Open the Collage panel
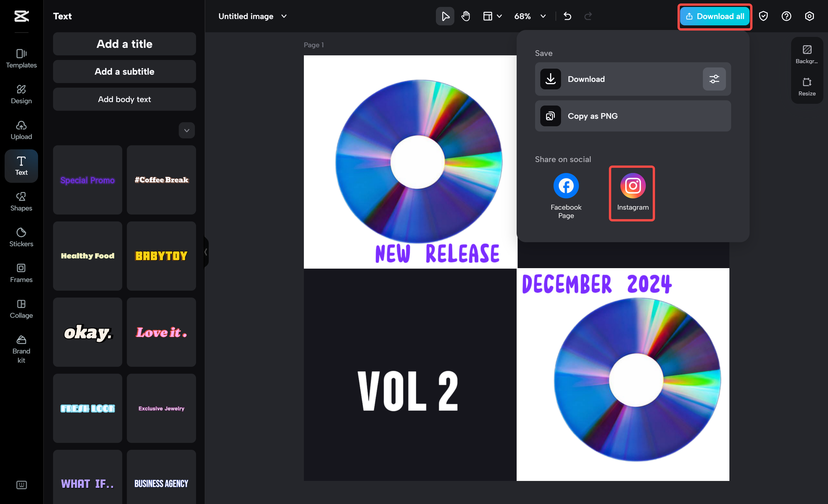Viewport: 828px width, 504px height. pyautogui.click(x=21, y=309)
